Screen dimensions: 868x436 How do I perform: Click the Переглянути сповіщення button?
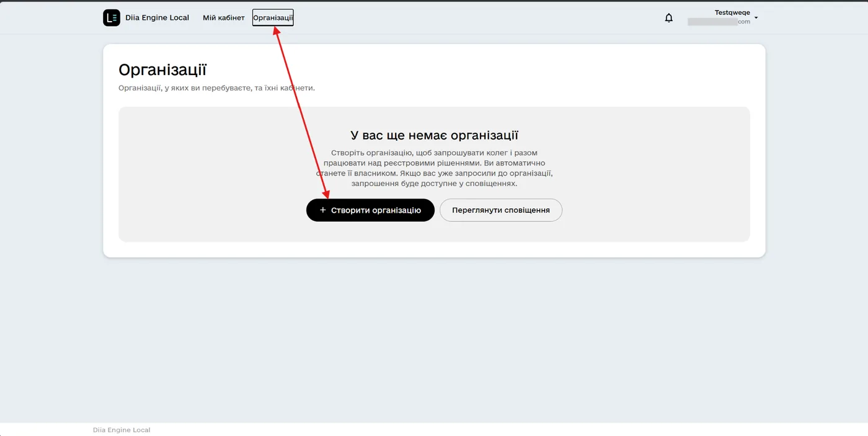(501, 210)
